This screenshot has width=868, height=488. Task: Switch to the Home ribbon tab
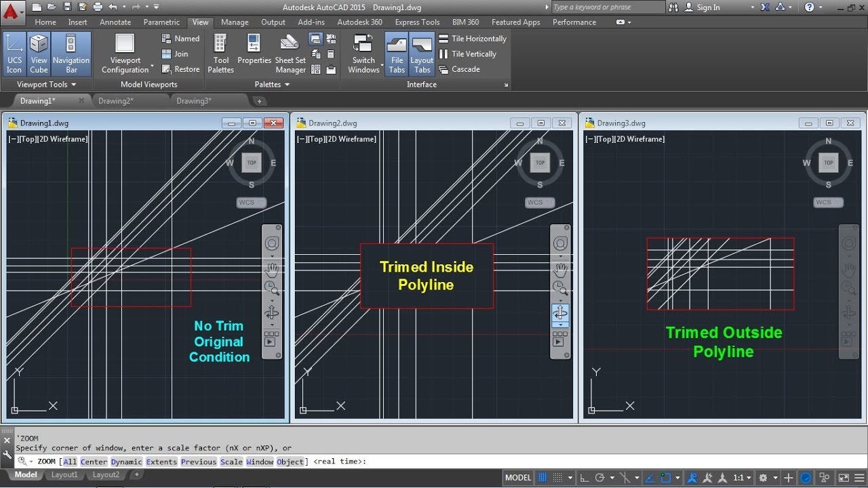(45, 22)
